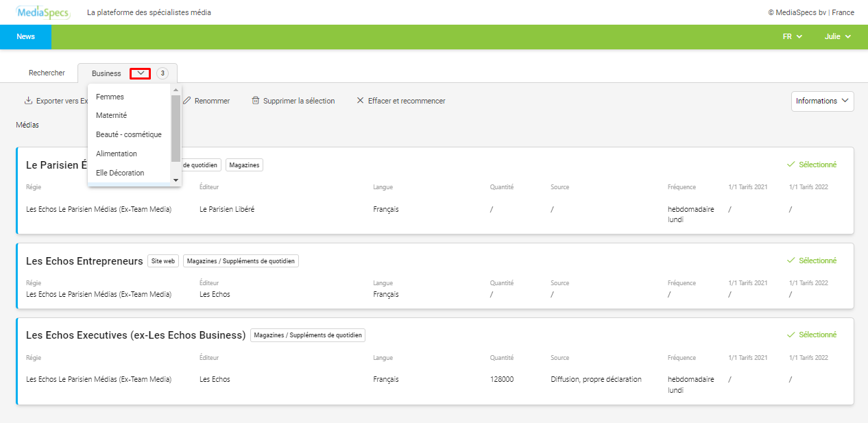
Task: Click the Site web tag on Les Echos Entrepreneurs
Action: click(x=163, y=261)
